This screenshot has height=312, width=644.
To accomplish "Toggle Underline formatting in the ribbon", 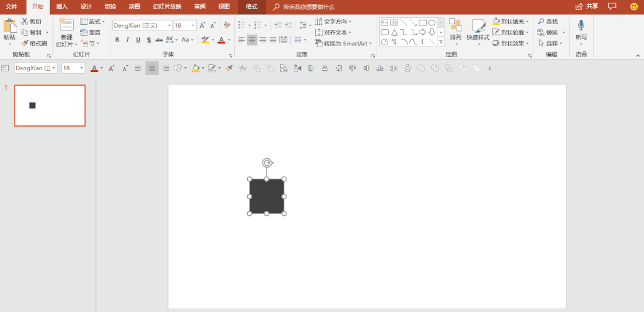I will tap(138, 40).
